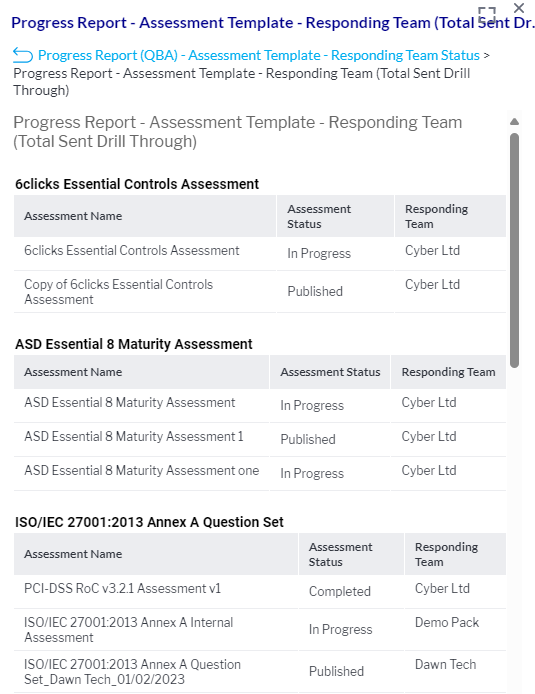Click the back arrow icon in breadcrumb

point(23,55)
